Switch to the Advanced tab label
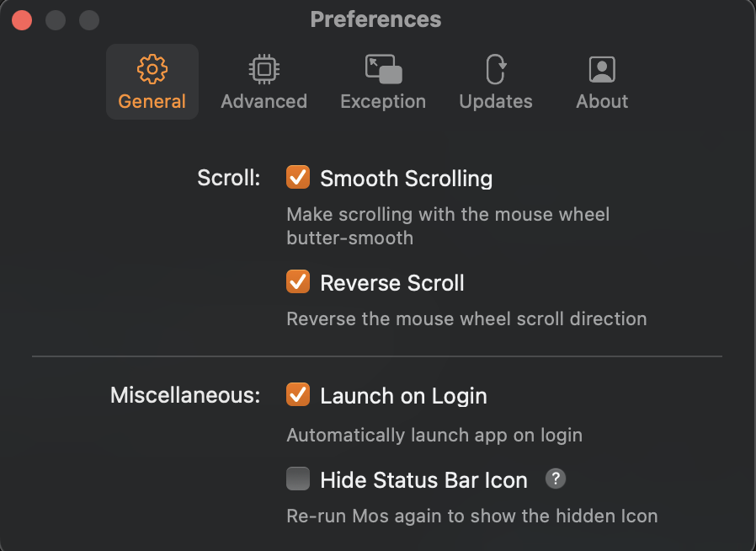 [x=264, y=102]
